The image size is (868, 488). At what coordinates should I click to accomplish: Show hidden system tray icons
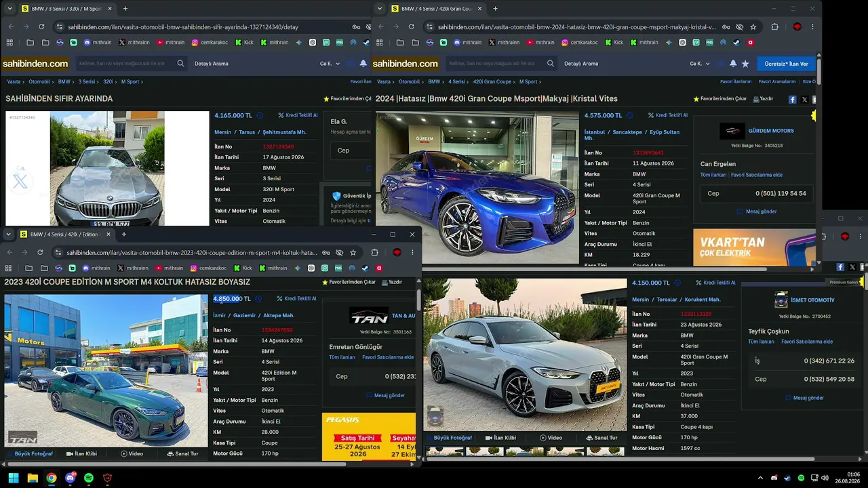760,478
